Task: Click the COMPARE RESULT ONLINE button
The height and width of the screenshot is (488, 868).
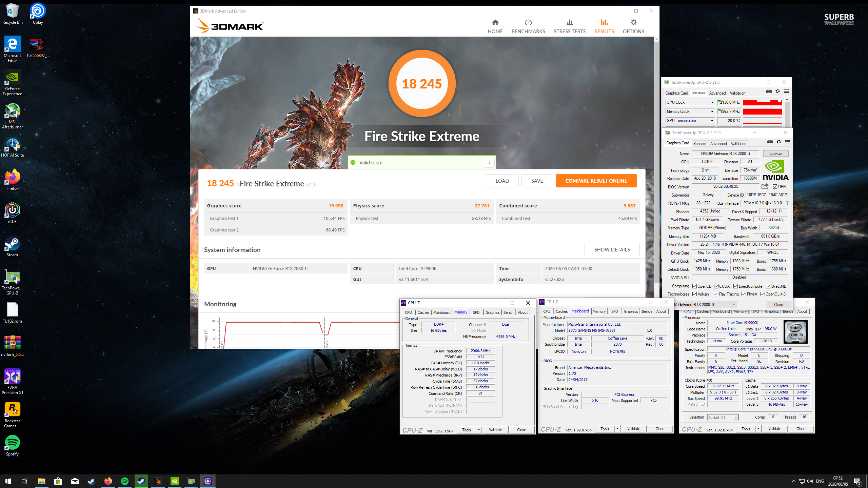Action: pos(596,181)
